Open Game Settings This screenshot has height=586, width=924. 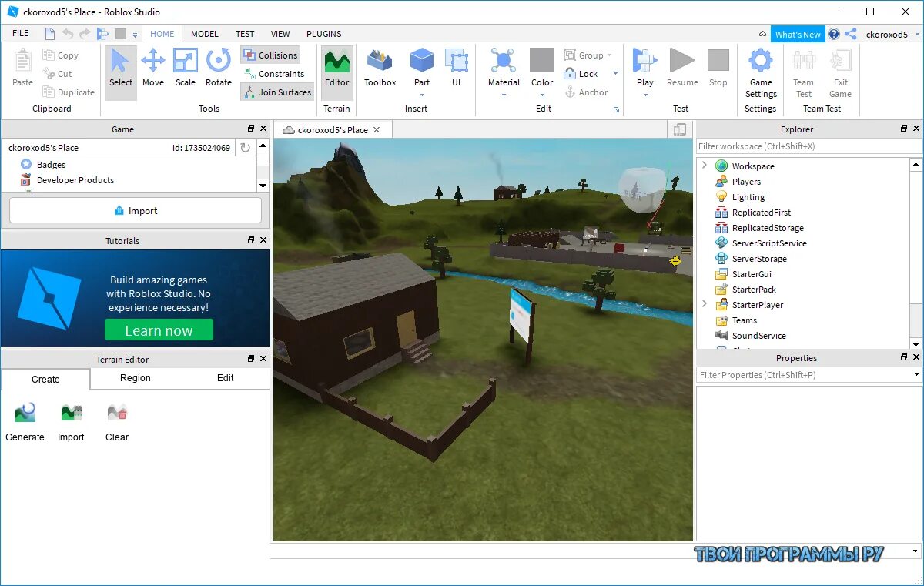[761, 73]
